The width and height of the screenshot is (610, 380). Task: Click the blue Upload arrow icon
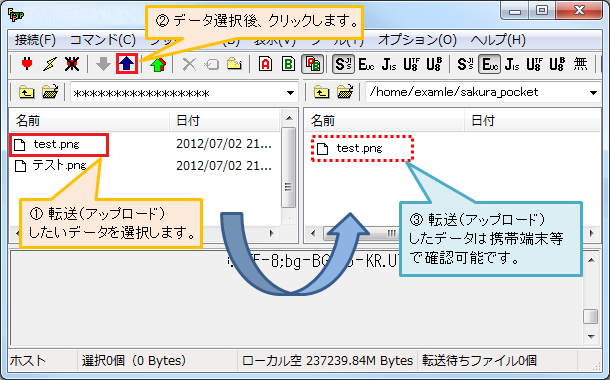click(127, 64)
